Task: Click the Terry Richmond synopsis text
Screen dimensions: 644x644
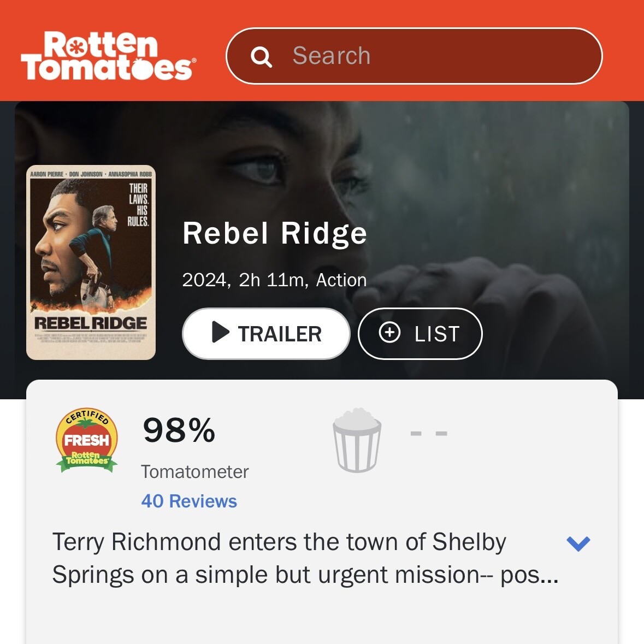Action: [305, 558]
